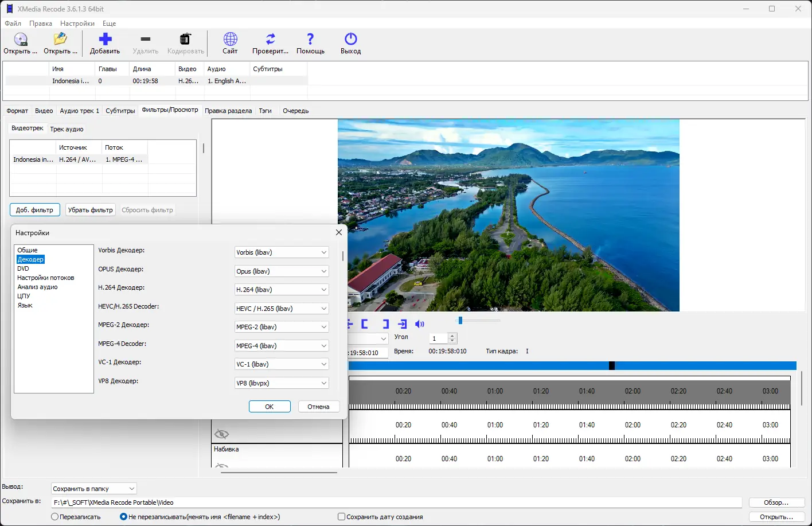The height and width of the screenshot is (526, 812).
Task: Click the Добавить plus icon to add files
Action: (x=105, y=39)
